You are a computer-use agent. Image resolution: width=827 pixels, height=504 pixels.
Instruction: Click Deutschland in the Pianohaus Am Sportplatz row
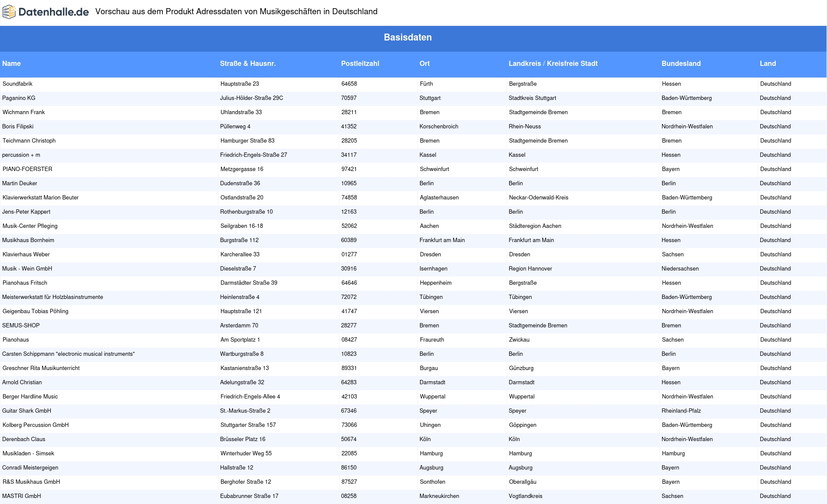(776, 340)
